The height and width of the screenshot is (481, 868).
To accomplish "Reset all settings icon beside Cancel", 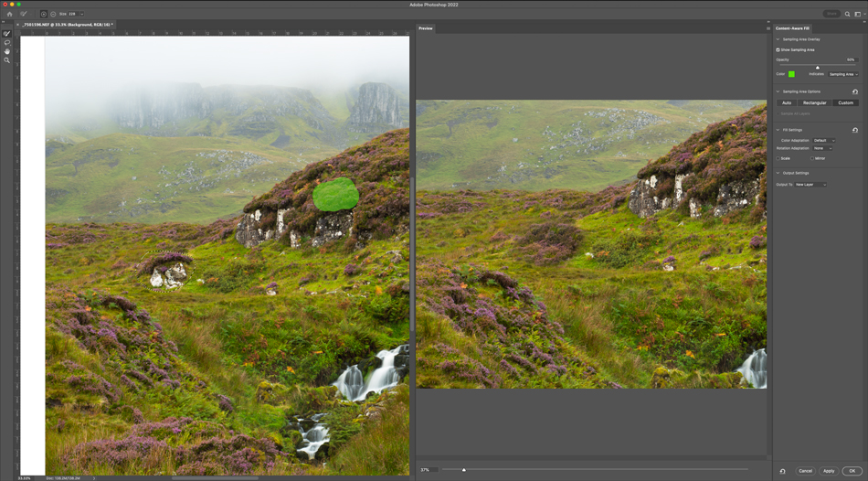I will click(x=783, y=471).
